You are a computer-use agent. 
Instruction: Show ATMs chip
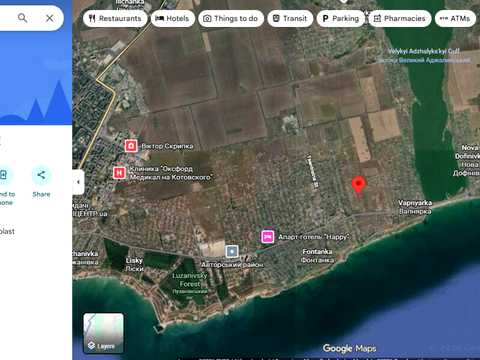455,18
